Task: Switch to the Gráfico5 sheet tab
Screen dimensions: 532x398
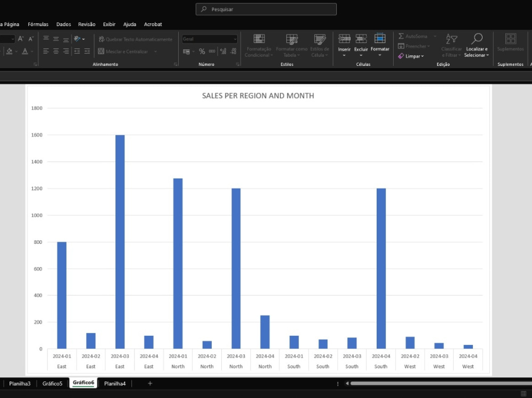Action: pyautogui.click(x=52, y=384)
